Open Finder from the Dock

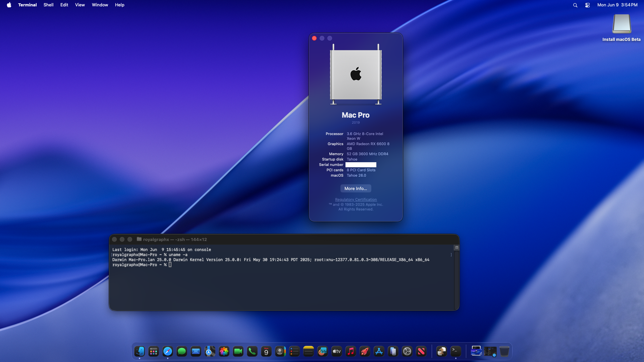point(140,351)
